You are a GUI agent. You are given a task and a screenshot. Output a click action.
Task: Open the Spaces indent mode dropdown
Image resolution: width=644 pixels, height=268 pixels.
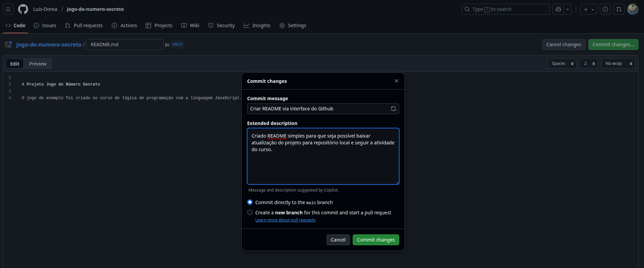[562, 64]
